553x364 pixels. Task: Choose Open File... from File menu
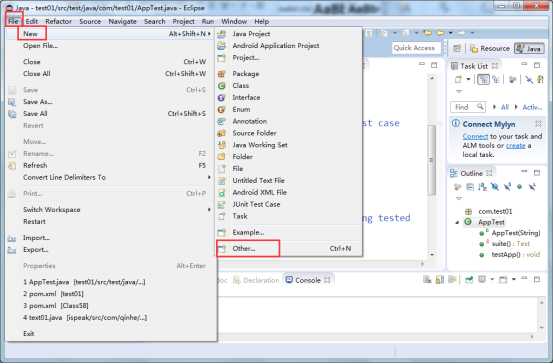[x=111, y=46]
